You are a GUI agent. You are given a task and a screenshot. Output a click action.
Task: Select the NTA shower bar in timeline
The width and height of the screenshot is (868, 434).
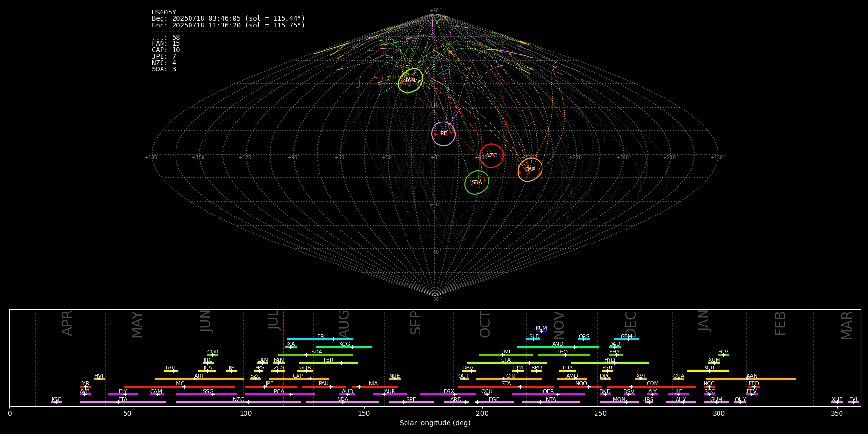(x=551, y=402)
